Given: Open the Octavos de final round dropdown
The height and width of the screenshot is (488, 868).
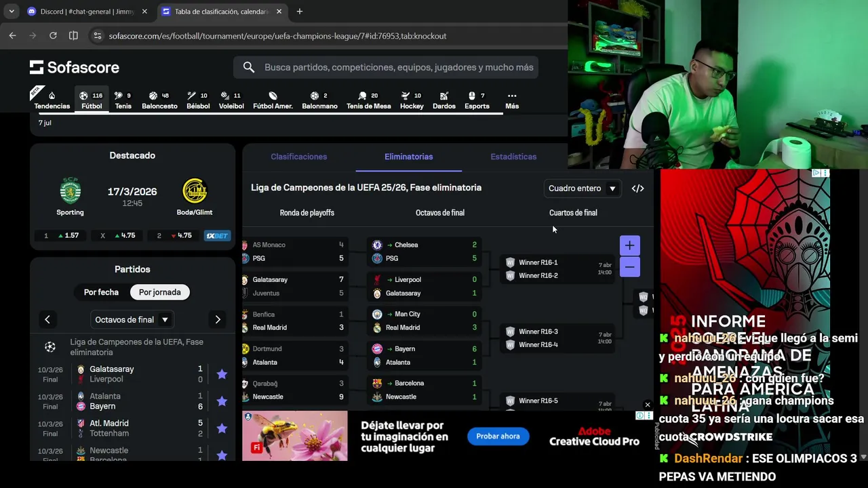Looking at the screenshot, I should click(x=132, y=319).
